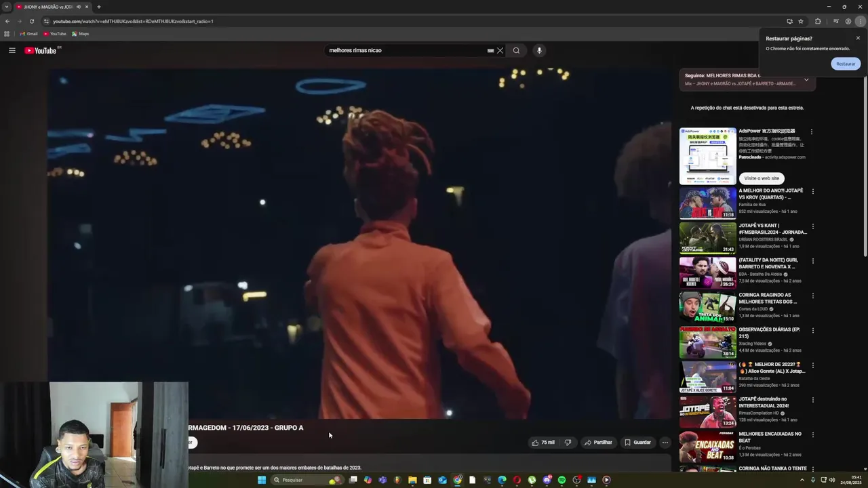Open options for CORINGA REAGINDO video
Viewport: 868px width, 488px height.
pos(813,296)
